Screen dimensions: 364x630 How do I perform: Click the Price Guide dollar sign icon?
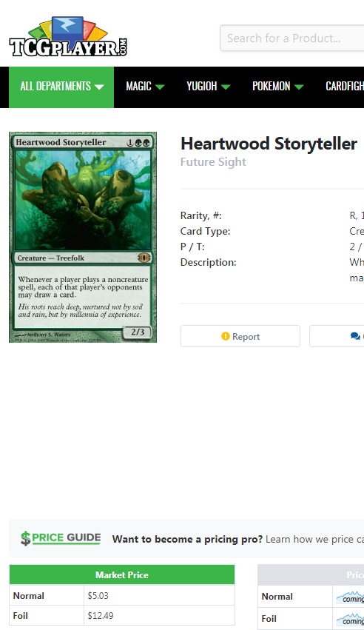(26, 538)
